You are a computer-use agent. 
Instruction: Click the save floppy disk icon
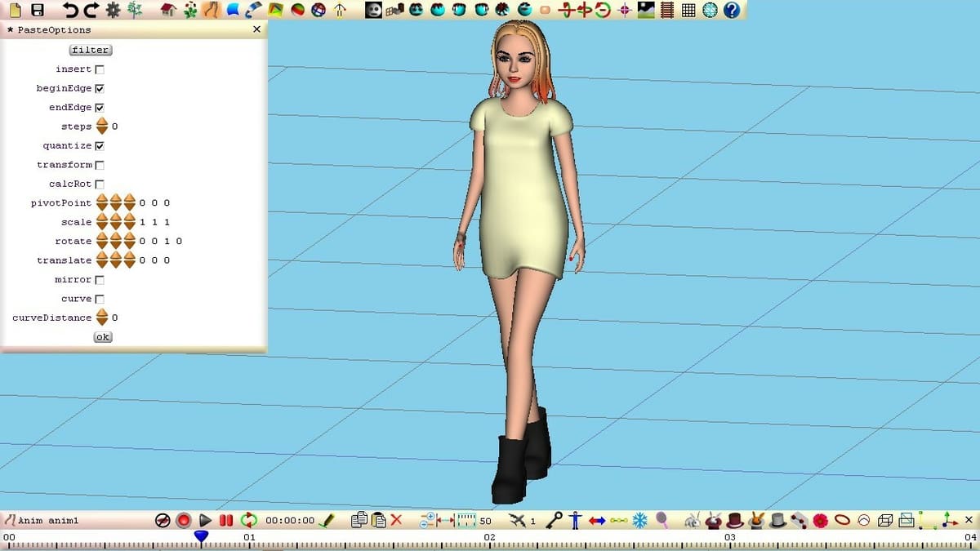(x=37, y=11)
